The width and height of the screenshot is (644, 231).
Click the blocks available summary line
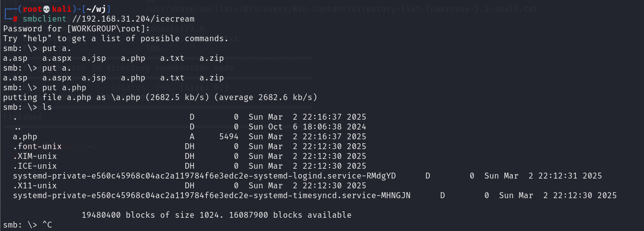(x=217, y=215)
